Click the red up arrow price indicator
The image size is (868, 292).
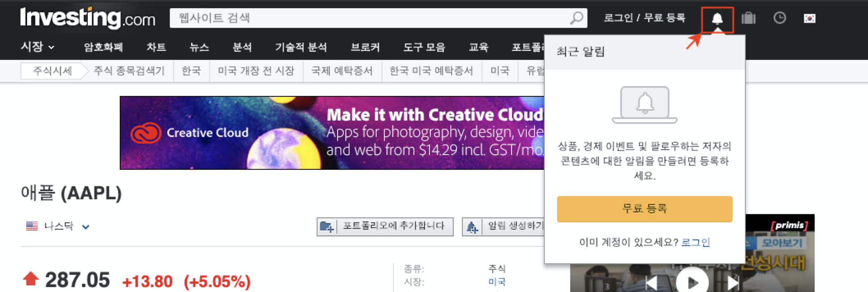[x=31, y=279]
